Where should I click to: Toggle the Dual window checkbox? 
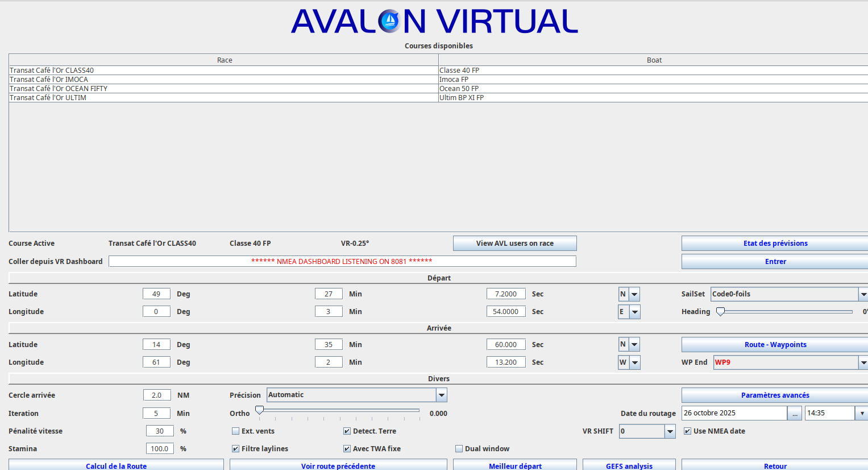[x=459, y=448]
